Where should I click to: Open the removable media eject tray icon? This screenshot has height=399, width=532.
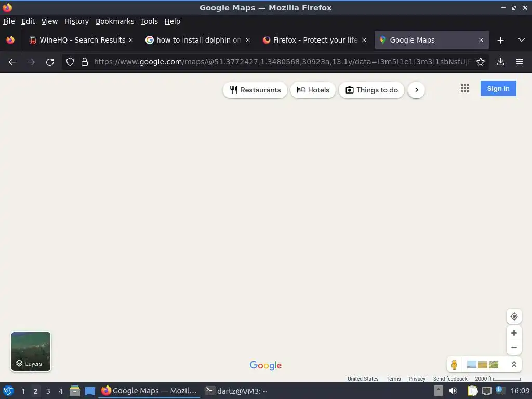438,391
